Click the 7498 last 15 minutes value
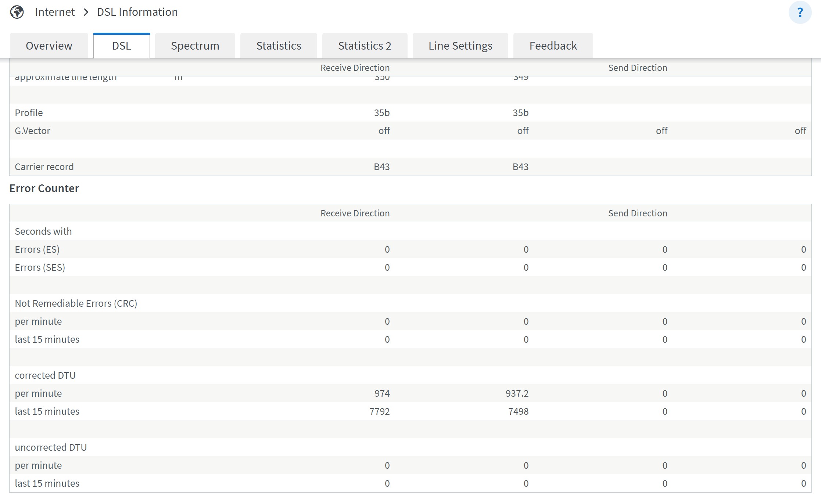Screen dimensions: 821x504 pyautogui.click(x=518, y=411)
